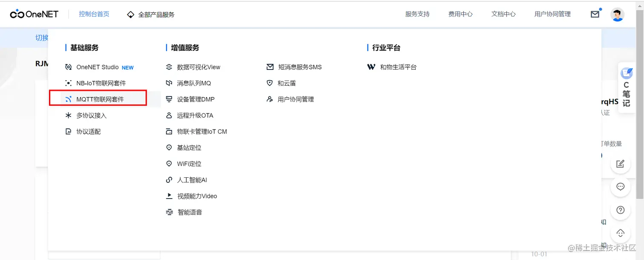Click the multi-protocol access asterisk icon
This screenshot has width=644, height=260.
(68, 116)
